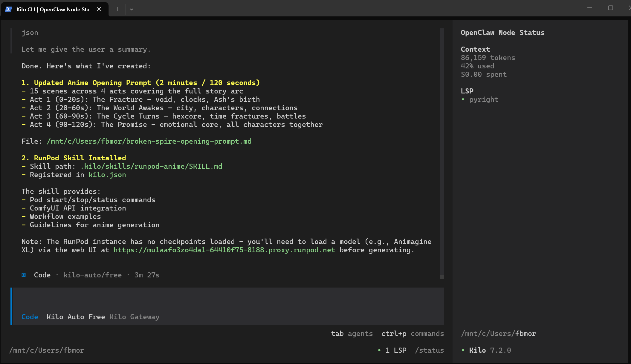Open the broken-spire-opening-prompt.md file path
The width and height of the screenshot is (631, 364).
click(x=149, y=141)
